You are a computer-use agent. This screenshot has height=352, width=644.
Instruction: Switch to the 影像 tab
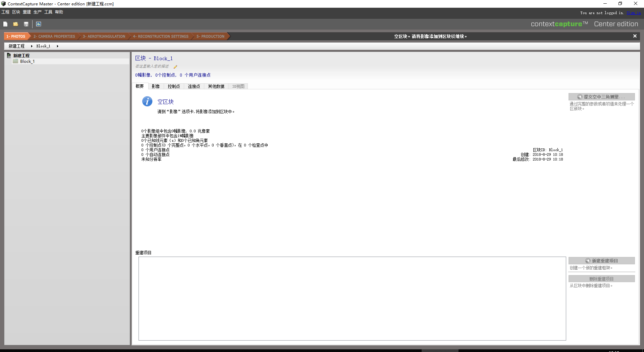pos(156,86)
